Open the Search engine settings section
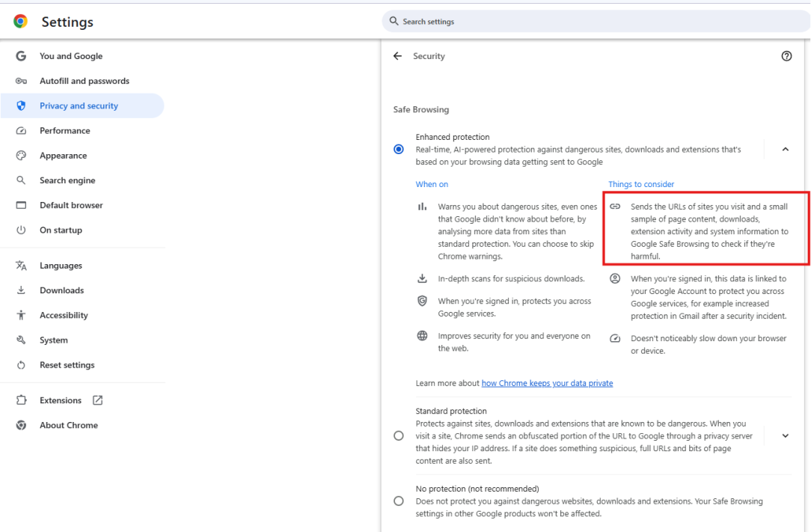811x532 pixels. 83,180
